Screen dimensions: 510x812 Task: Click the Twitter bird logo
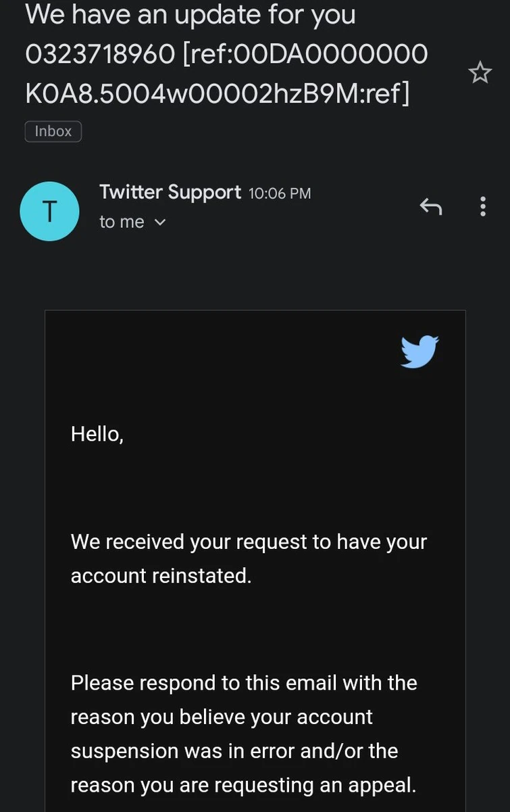(419, 350)
